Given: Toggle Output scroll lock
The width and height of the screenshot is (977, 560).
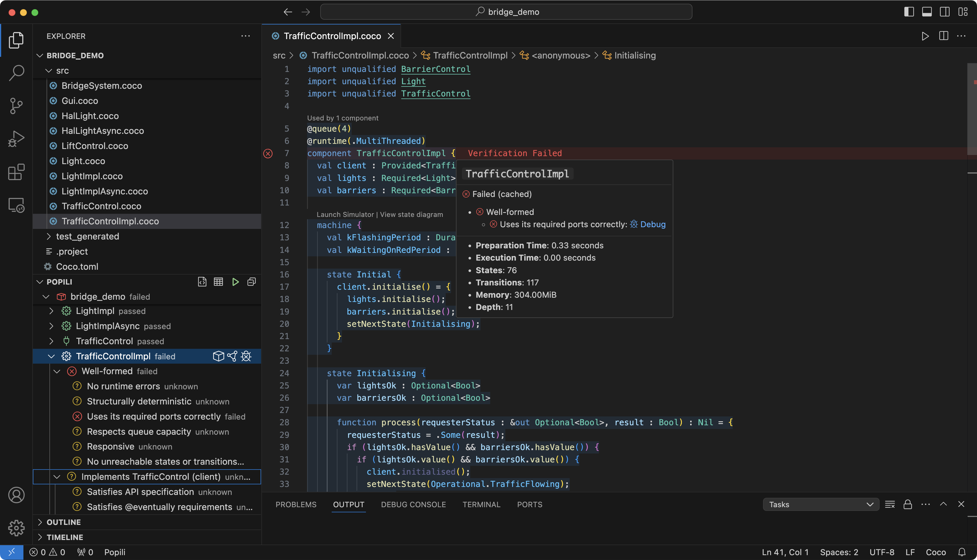Looking at the screenshot, I should tap(908, 505).
